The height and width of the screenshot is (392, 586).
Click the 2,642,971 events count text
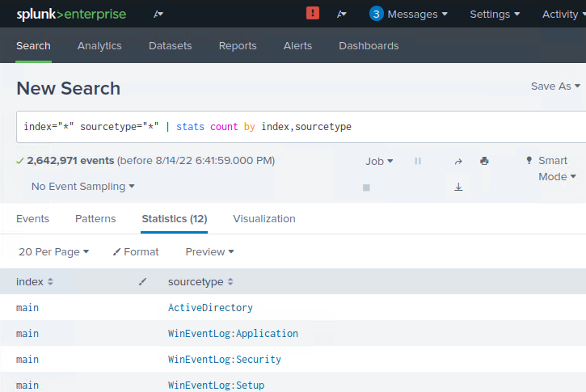pos(70,161)
